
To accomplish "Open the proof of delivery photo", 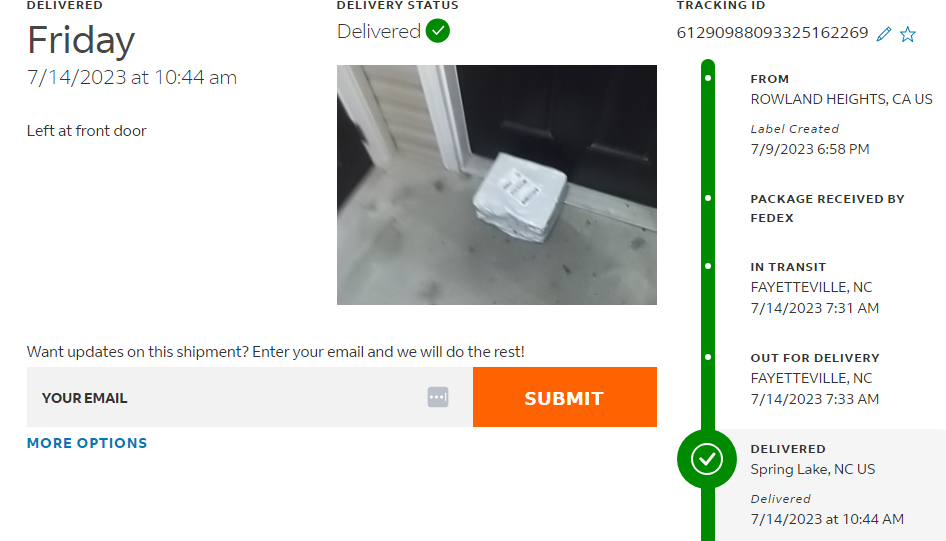I will point(497,185).
